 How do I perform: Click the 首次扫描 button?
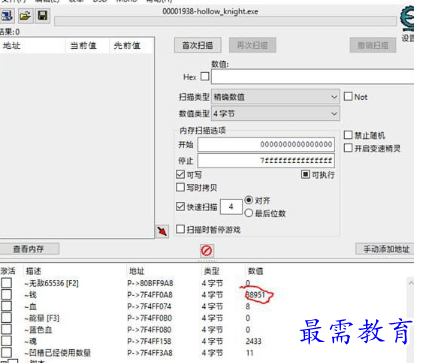[x=198, y=45]
